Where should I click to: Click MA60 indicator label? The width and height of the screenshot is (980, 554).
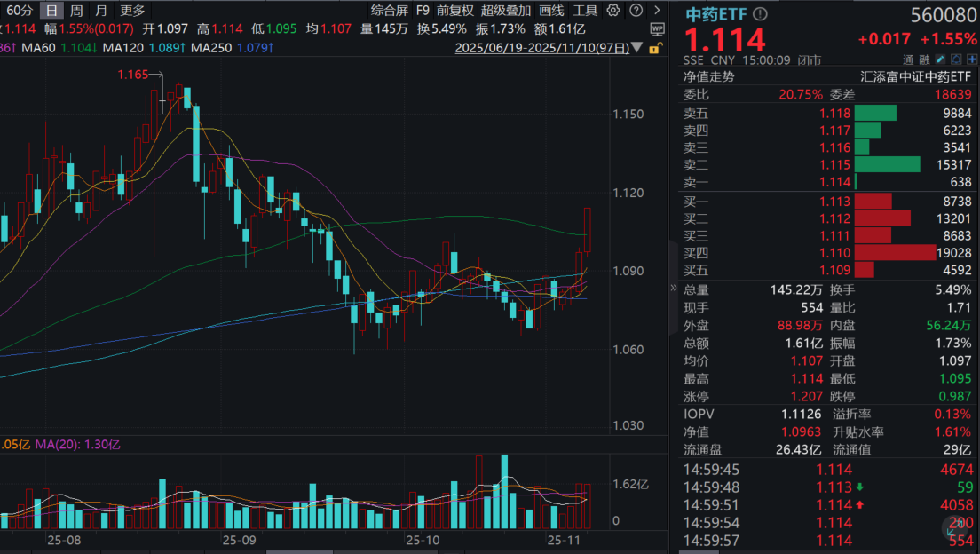(x=39, y=48)
